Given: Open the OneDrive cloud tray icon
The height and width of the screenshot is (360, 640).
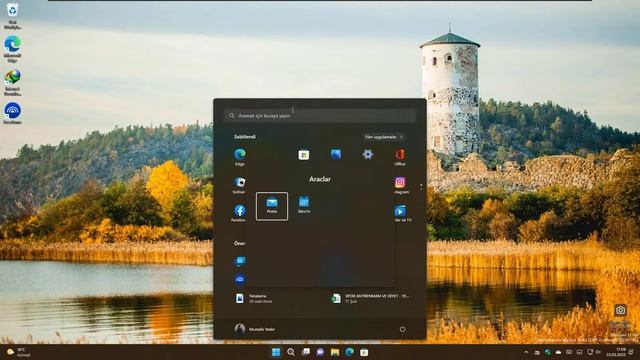Looking at the screenshot, I should point(558,352).
